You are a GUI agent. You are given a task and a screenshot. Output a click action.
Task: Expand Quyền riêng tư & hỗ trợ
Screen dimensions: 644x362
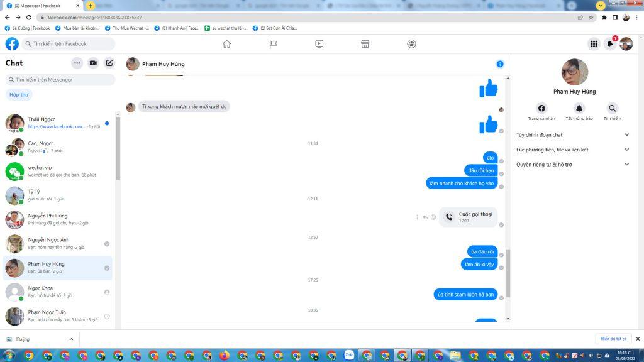626,165
